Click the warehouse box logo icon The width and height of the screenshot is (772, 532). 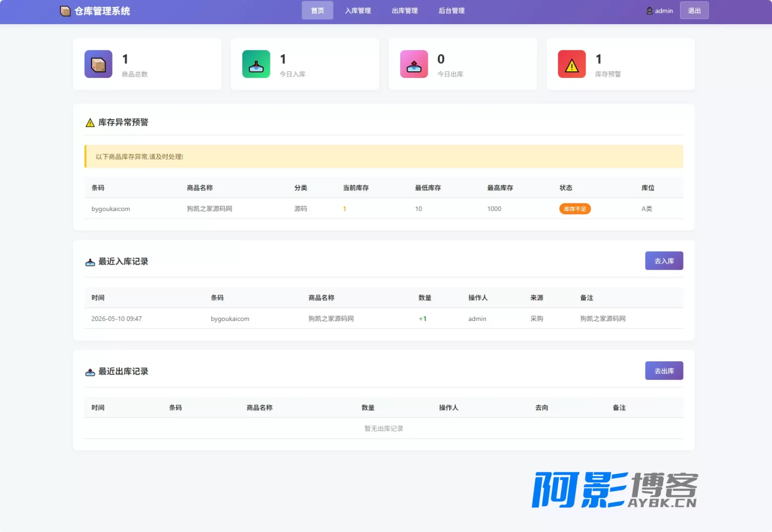point(65,11)
